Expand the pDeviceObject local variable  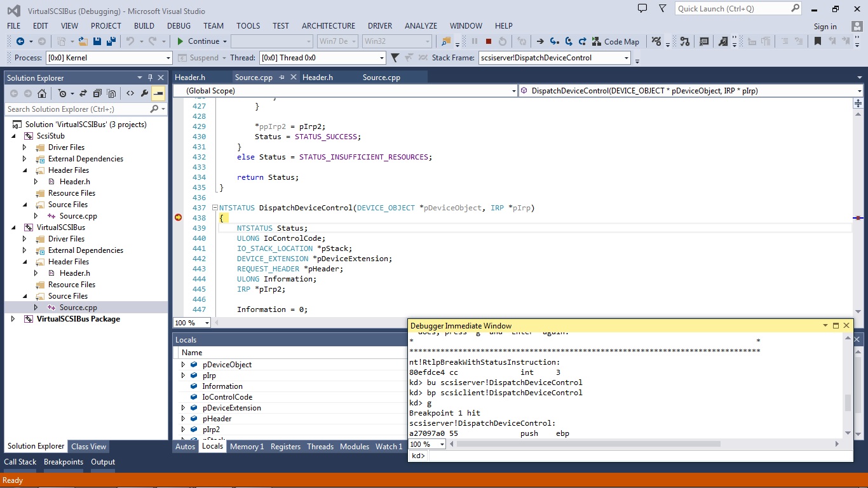183,365
